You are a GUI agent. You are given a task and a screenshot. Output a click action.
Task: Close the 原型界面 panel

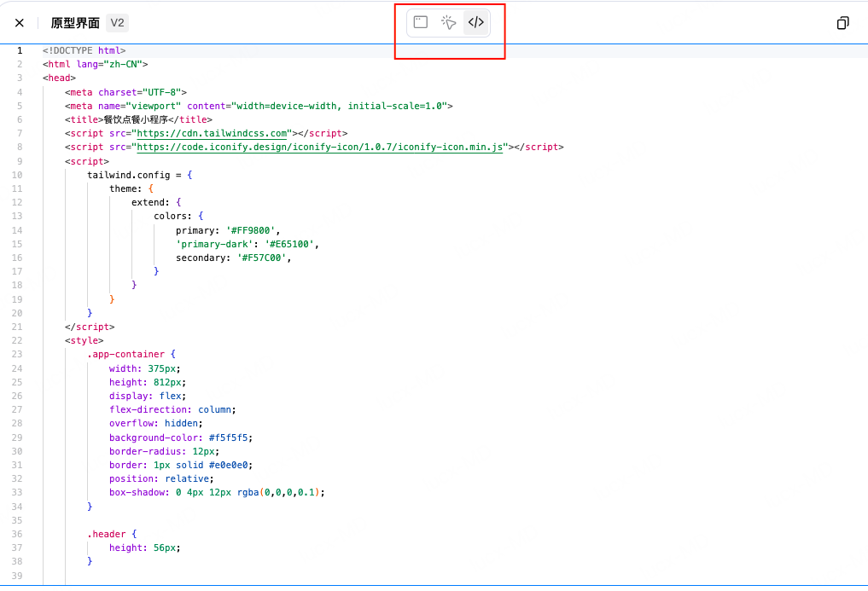(20, 23)
